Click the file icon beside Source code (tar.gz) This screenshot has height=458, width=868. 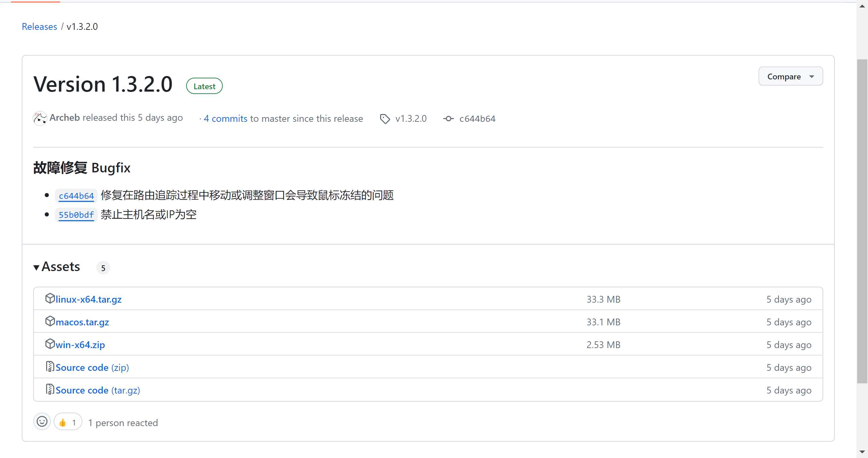click(x=50, y=389)
